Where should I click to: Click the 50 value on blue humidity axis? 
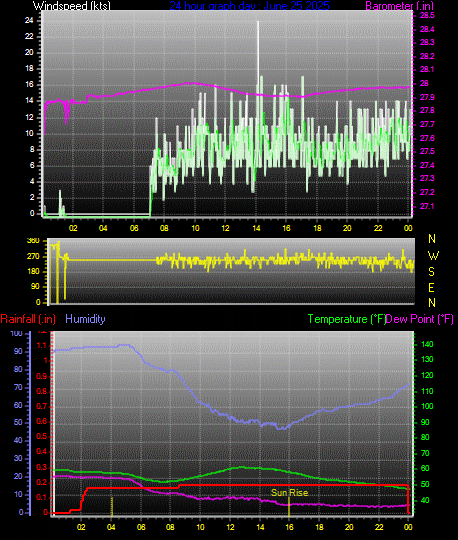point(18,422)
